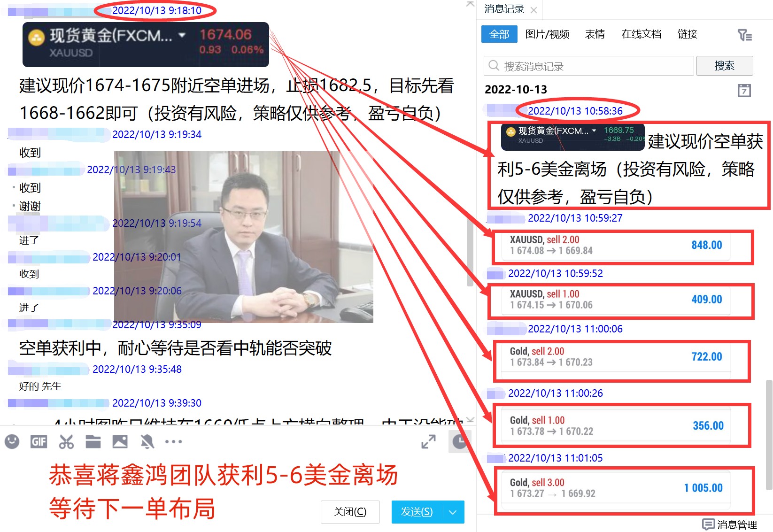Select the scissors screenshot tool
The image size is (773, 532).
click(x=66, y=441)
